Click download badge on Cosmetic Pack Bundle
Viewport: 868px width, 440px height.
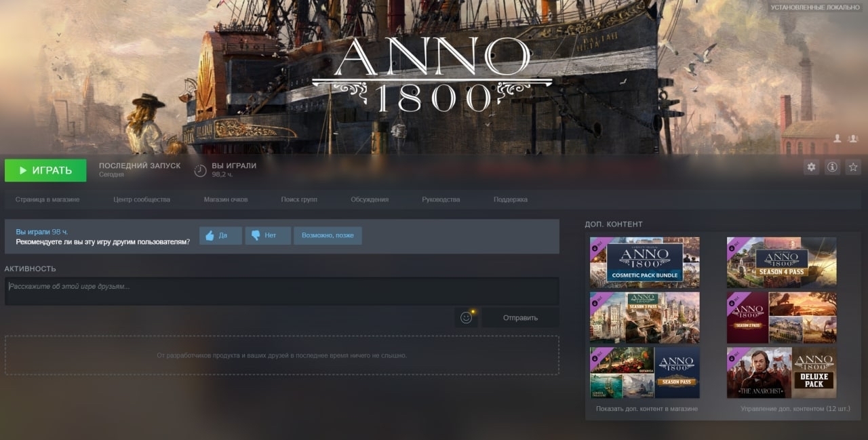pyautogui.click(x=595, y=247)
